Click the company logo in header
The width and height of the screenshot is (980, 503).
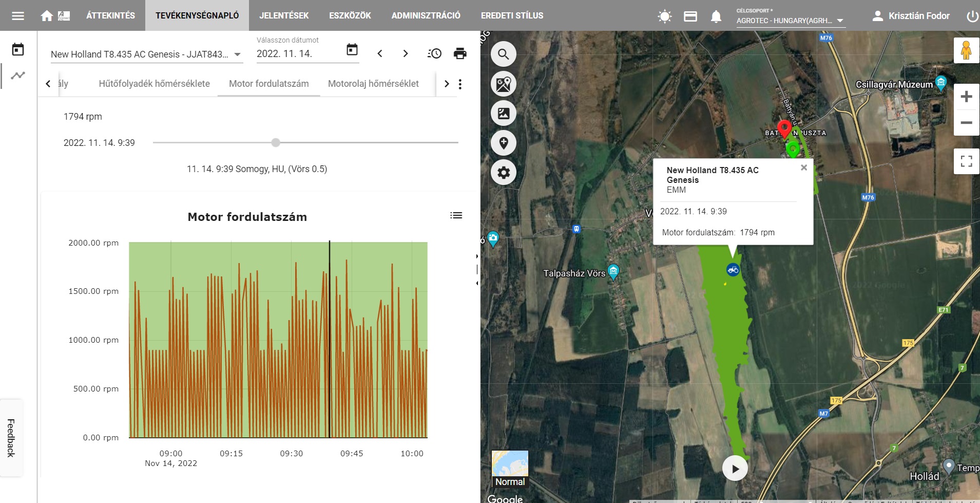(x=64, y=16)
